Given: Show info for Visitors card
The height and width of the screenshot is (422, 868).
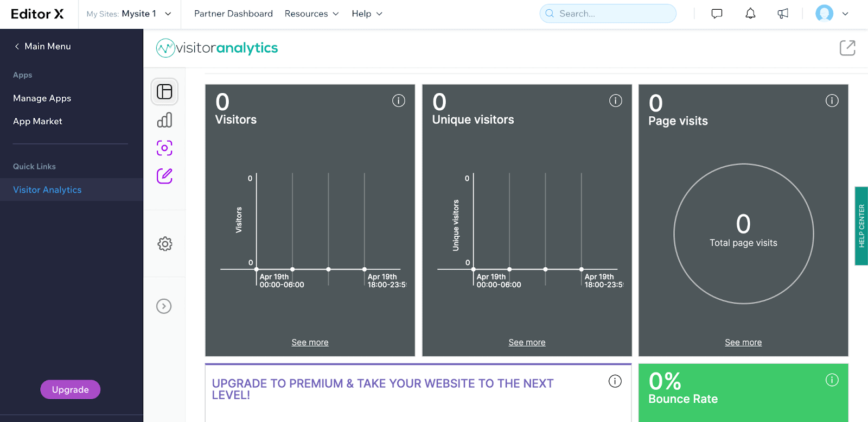Looking at the screenshot, I should coord(399,100).
